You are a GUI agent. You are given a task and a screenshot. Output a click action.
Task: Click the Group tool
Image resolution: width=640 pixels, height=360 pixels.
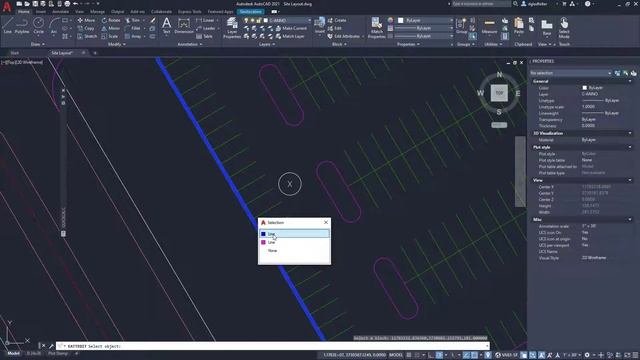pyautogui.click(x=462, y=26)
